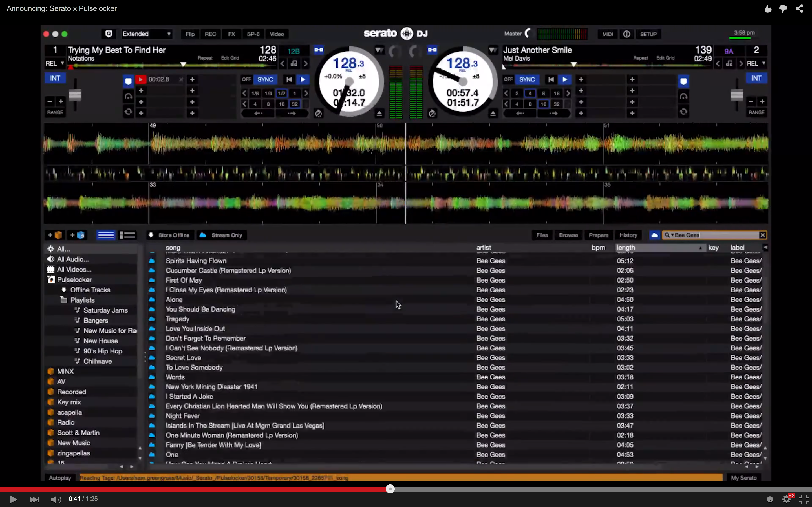Open the SETUP screen

click(x=648, y=34)
